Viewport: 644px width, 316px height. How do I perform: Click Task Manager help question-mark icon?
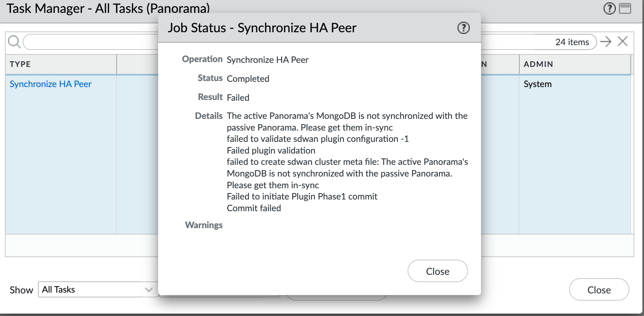[x=609, y=8]
